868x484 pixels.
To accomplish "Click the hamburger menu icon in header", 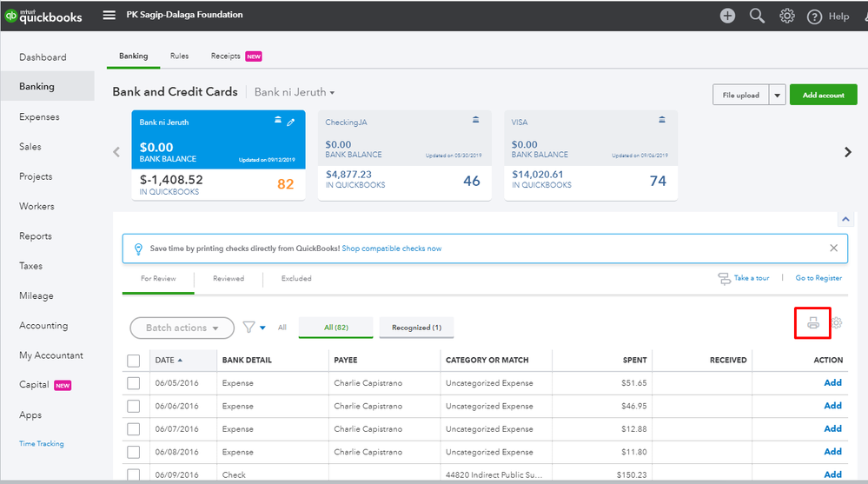I will (x=109, y=15).
